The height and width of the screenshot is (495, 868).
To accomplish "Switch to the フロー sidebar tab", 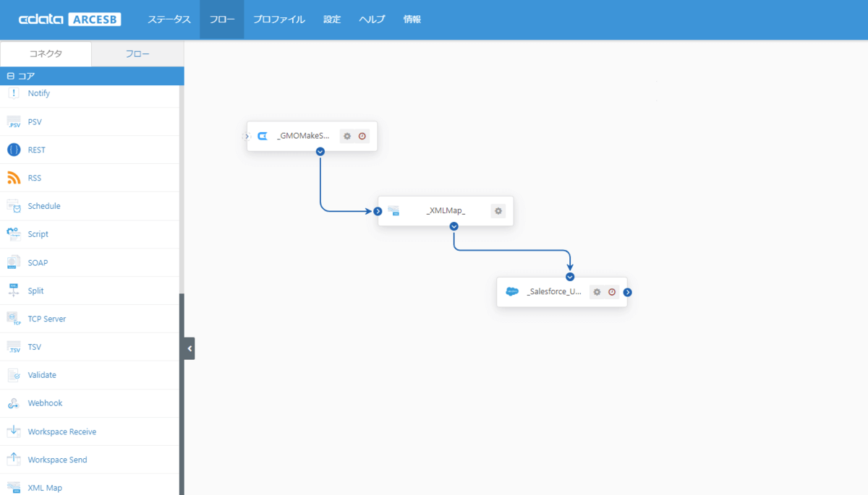I will tap(137, 53).
